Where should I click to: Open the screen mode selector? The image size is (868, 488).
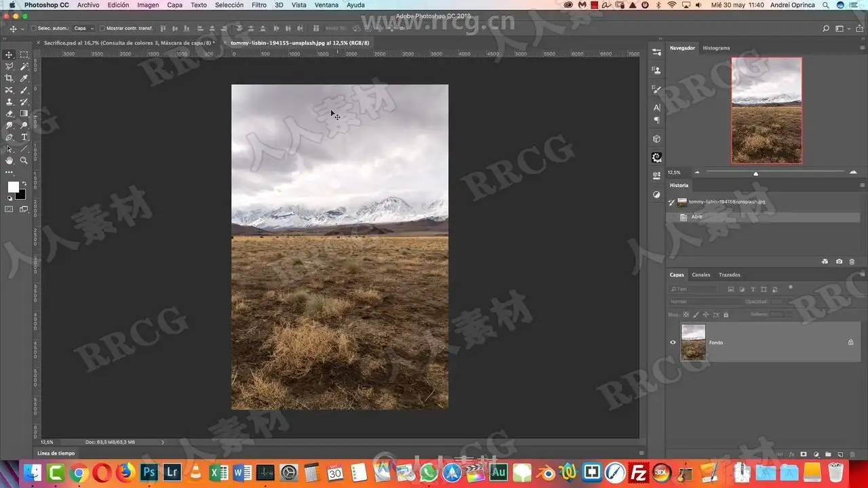(24, 209)
